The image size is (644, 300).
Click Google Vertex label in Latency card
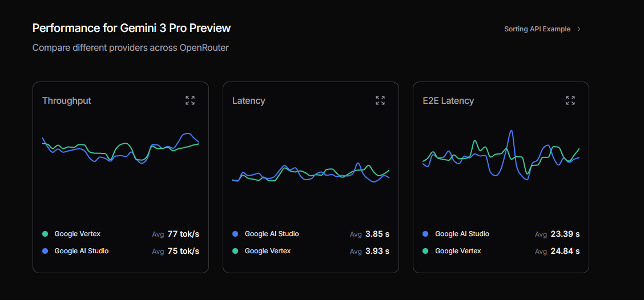click(267, 251)
